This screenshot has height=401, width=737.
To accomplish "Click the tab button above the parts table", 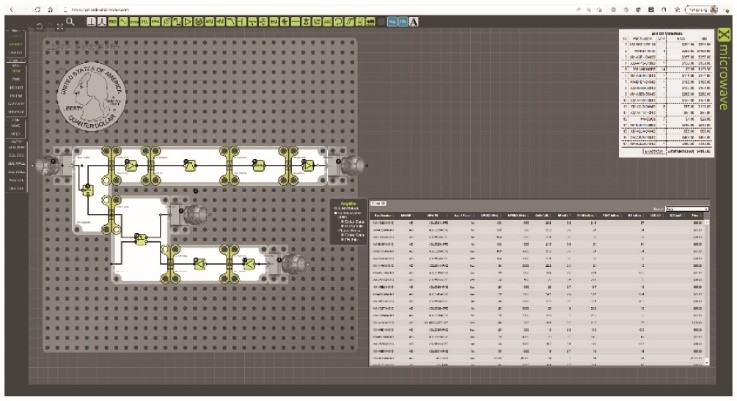I will click(378, 204).
